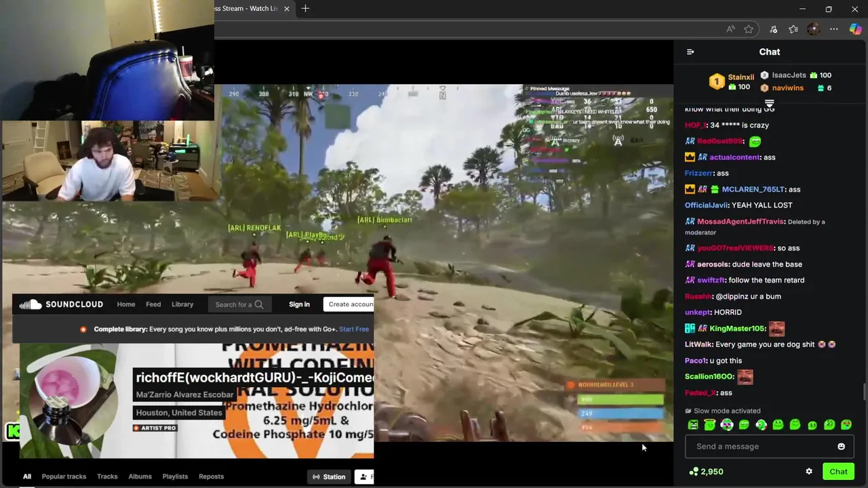This screenshot has height=488, width=868.
Task: Click username LitWalk in chat
Action: pos(698,344)
